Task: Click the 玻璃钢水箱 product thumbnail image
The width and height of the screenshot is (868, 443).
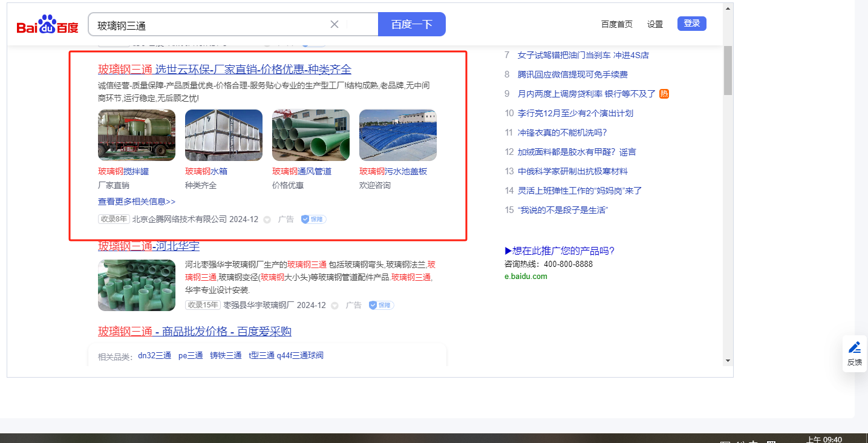Action: coord(223,135)
